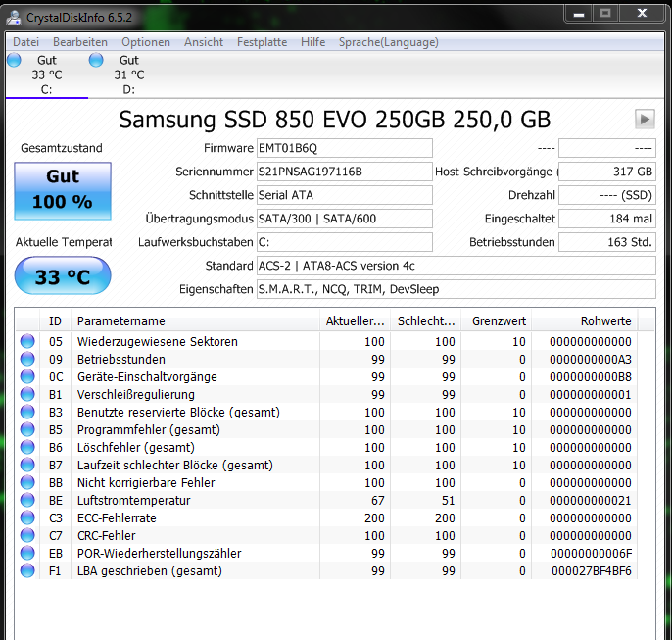
Task: Click the Firmware field EMT01B6Q
Action: [345, 148]
